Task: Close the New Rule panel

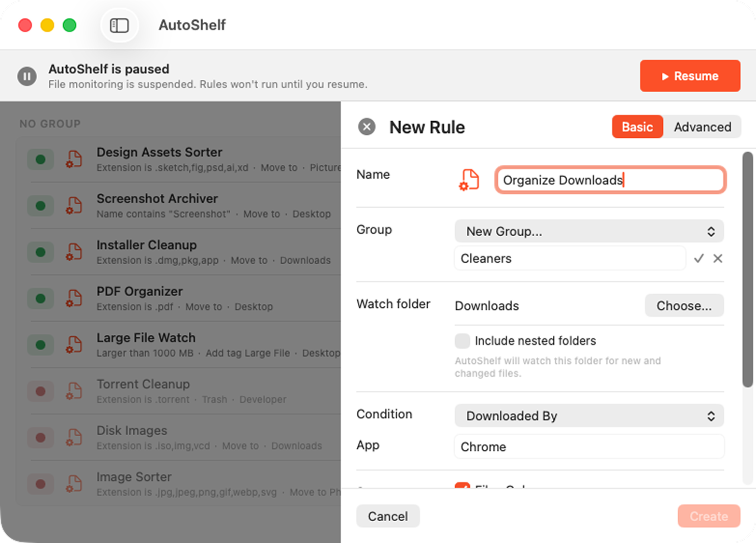Action: [367, 127]
